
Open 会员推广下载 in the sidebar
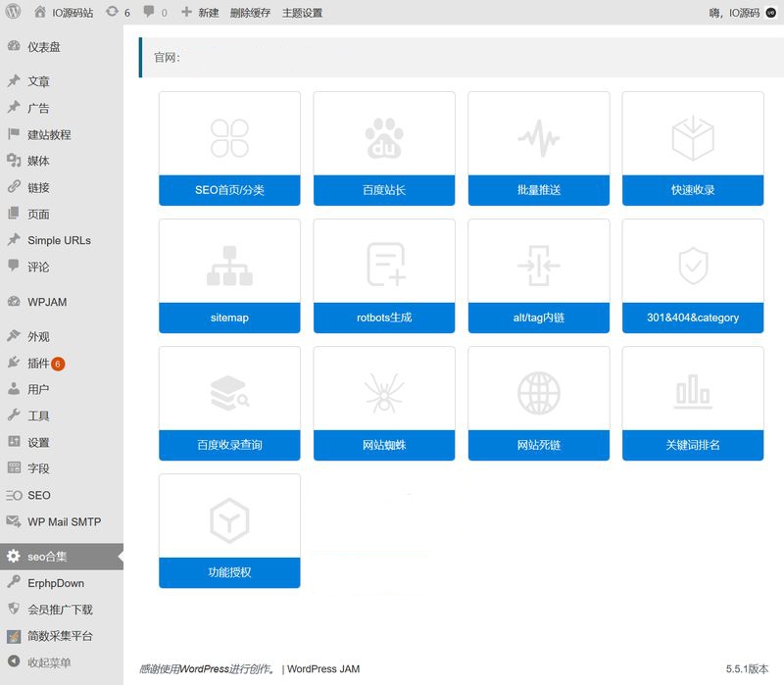62,609
